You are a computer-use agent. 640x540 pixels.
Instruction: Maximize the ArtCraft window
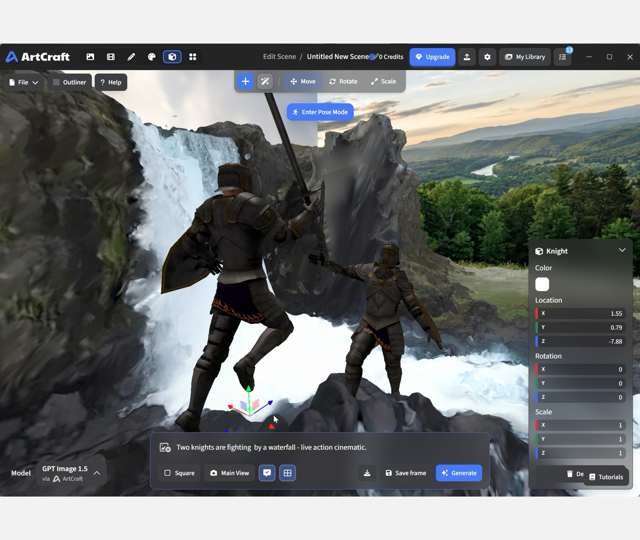[609, 57]
